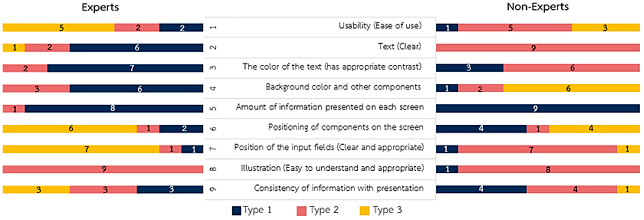Select the Consistency of information with presentation label
The width and height of the screenshot is (644, 220).
339,188
